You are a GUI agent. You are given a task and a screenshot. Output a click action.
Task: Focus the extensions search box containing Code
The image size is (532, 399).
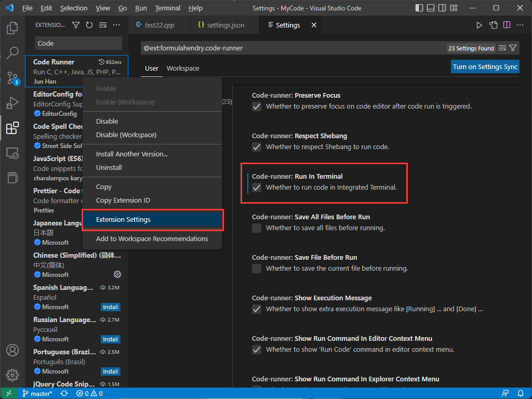(78, 44)
